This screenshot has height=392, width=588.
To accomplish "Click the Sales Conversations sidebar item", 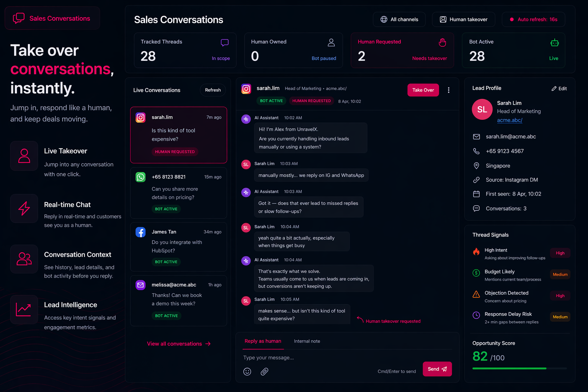I will [x=52, y=18].
